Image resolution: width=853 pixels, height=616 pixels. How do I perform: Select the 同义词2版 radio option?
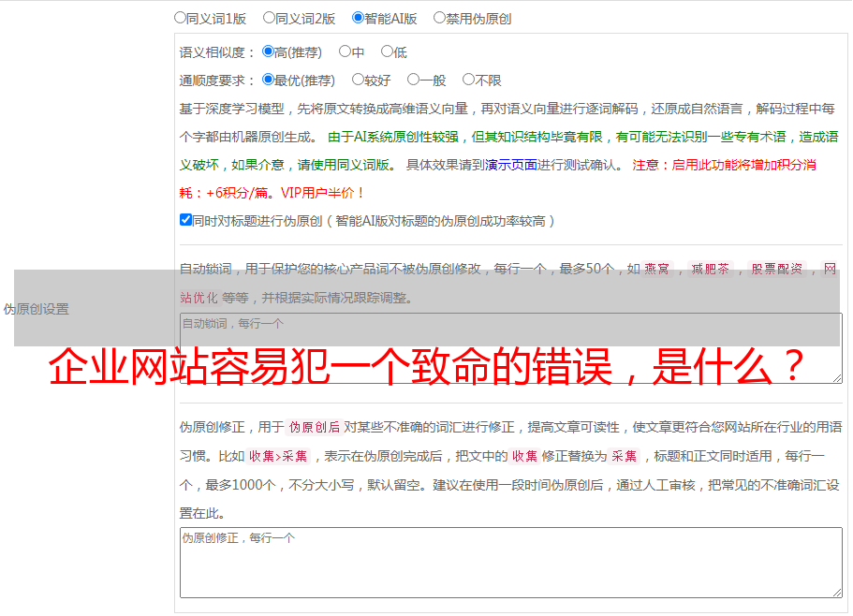click(269, 18)
